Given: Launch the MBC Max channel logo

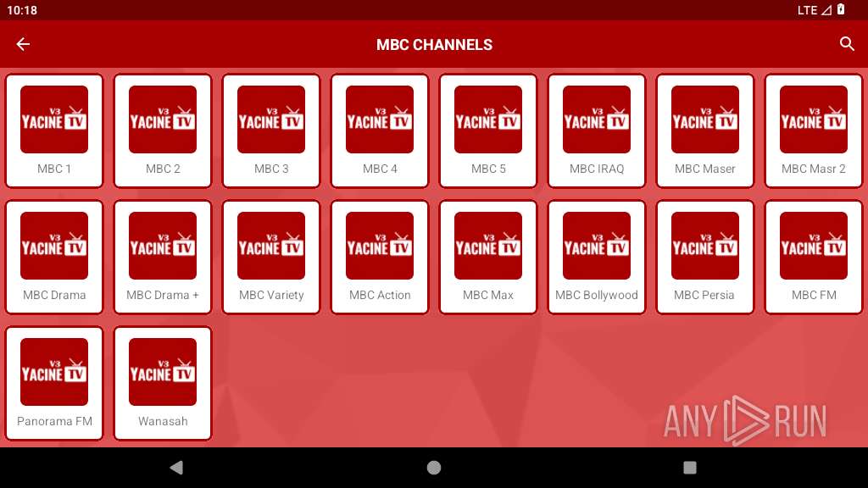Looking at the screenshot, I should pyautogui.click(x=488, y=246).
